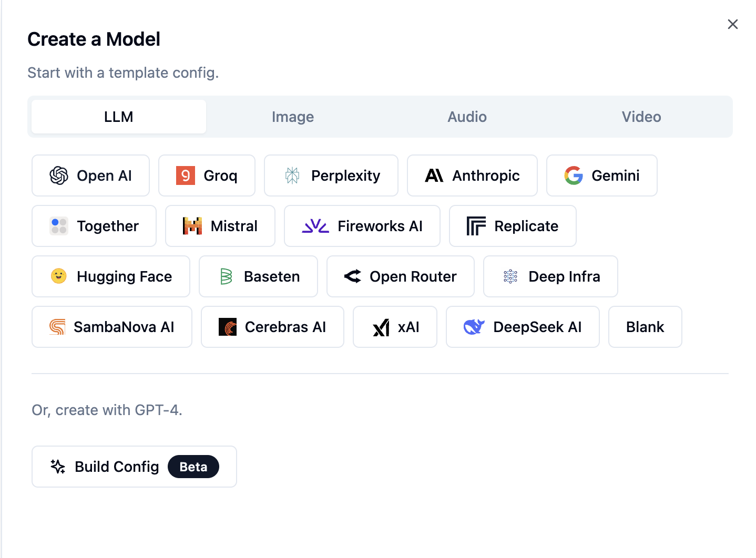Click the 'Create a Model' heading
This screenshot has width=756, height=558.
click(x=94, y=39)
